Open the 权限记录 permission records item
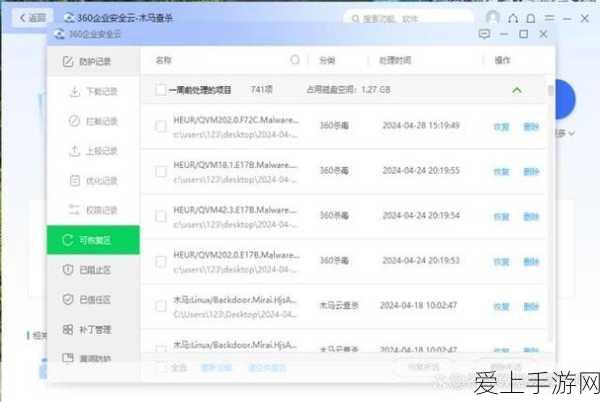The height and width of the screenshot is (402, 600). click(93, 210)
